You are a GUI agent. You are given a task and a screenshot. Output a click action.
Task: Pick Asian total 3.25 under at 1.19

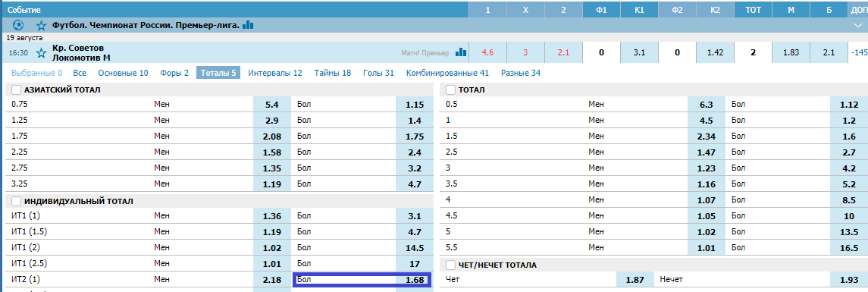coord(272,184)
